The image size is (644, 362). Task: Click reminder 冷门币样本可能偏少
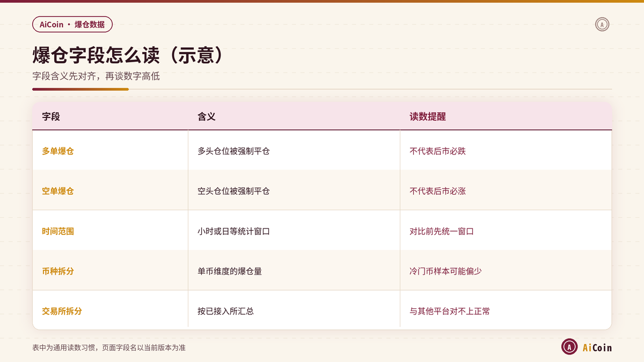tap(445, 271)
